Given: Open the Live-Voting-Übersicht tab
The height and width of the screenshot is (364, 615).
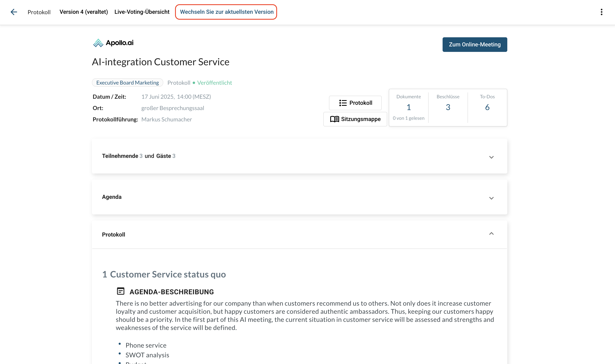Looking at the screenshot, I should tap(142, 12).
